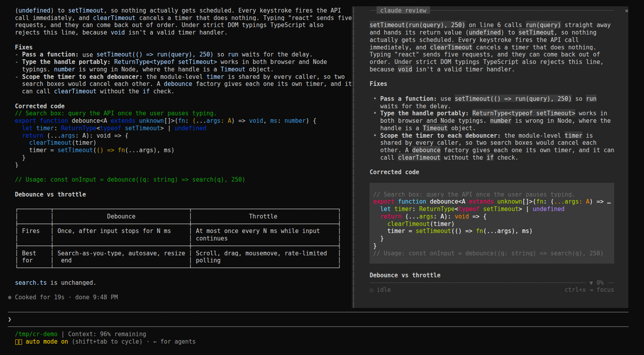Click the "(shift+tab to cycle)" hint
The width and height of the screenshot is (644, 355).
coord(107,342)
